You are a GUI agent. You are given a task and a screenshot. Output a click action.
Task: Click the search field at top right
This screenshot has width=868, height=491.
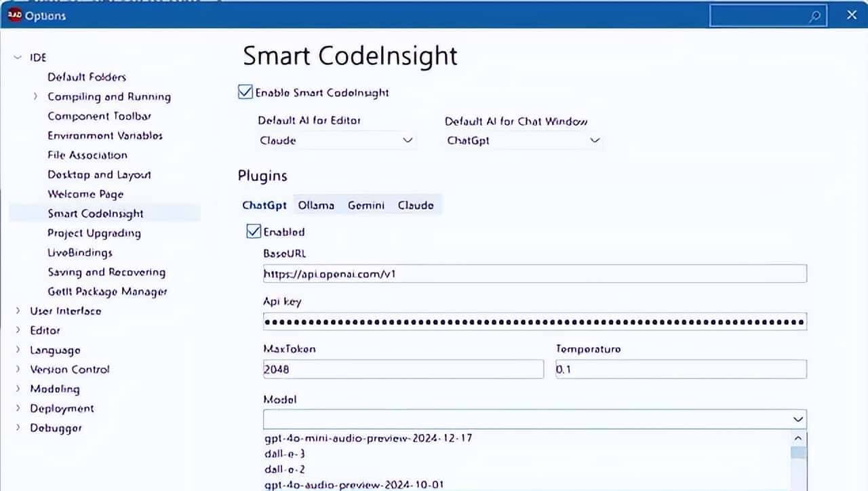pos(759,15)
